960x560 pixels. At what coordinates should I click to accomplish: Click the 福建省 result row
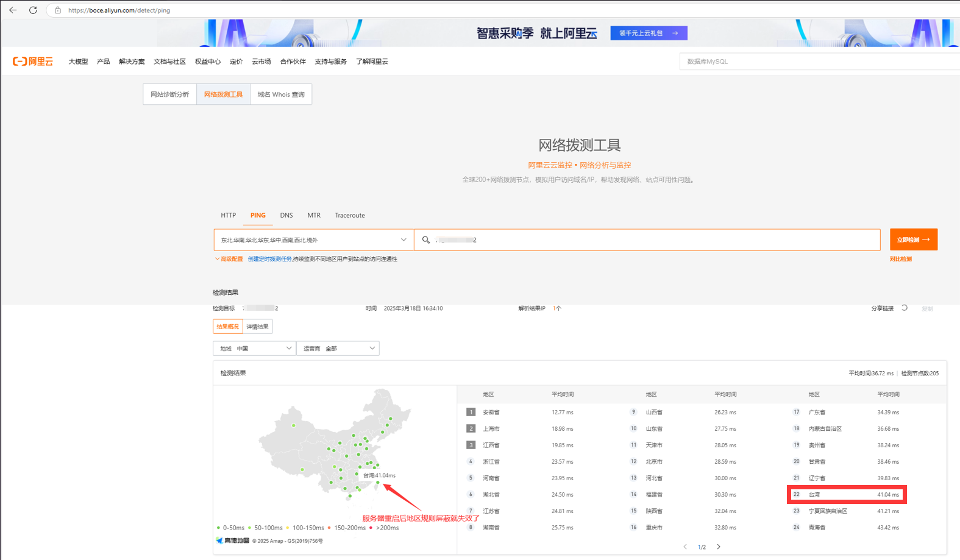coord(702,494)
